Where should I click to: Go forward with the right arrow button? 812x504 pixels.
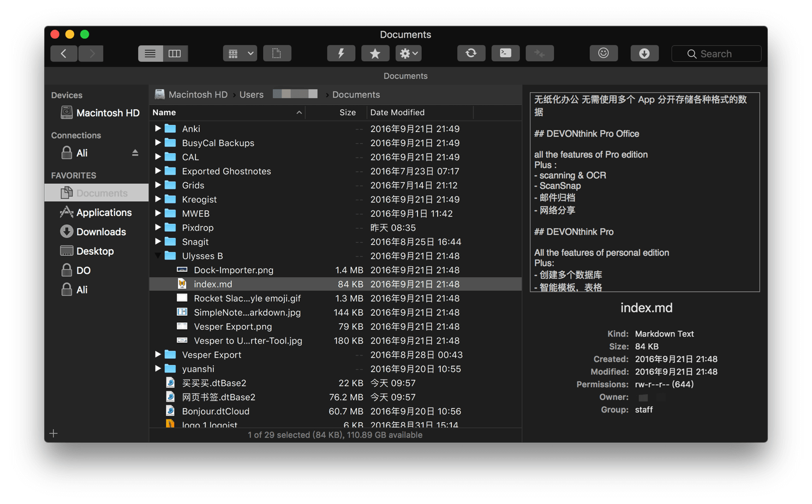click(x=91, y=53)
